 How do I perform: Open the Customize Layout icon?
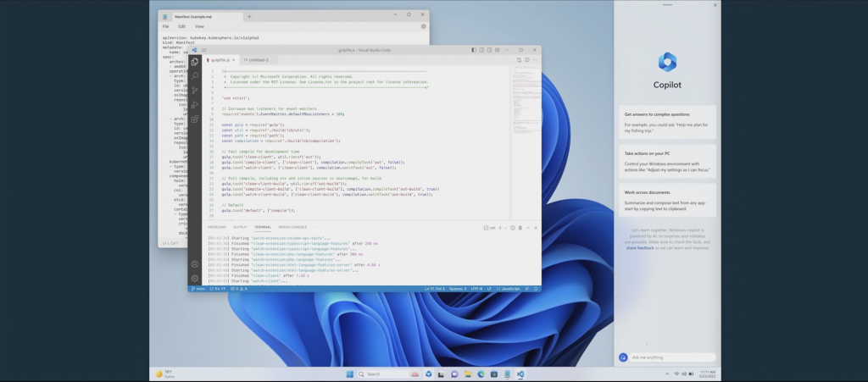[x=497, y=50]
